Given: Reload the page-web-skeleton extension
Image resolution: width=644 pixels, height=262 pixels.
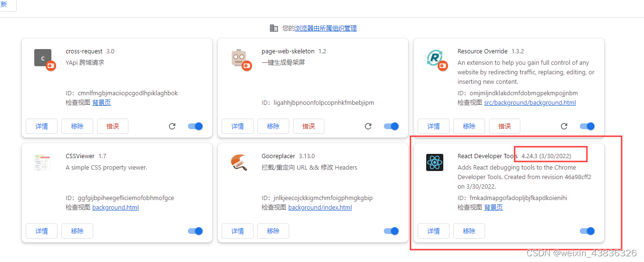Looking at the screenshot, I should click(368, 126).
